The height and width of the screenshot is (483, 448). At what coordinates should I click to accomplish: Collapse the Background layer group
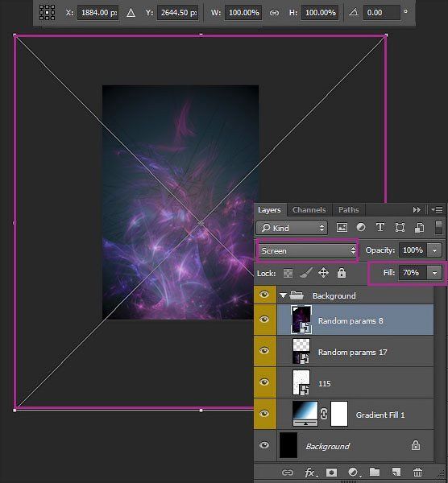283,295
